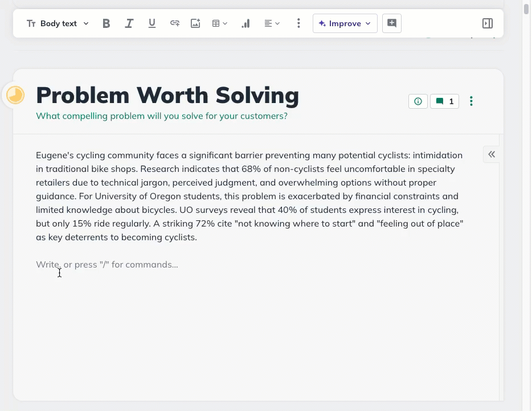Toggle underline text formatting

152,23
